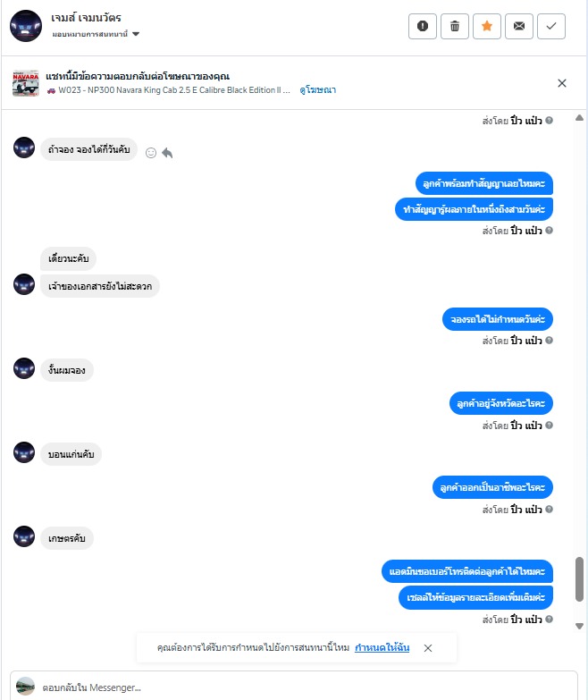
Task: Close the assignment prompt notification
Action: (x=427, y=648)
